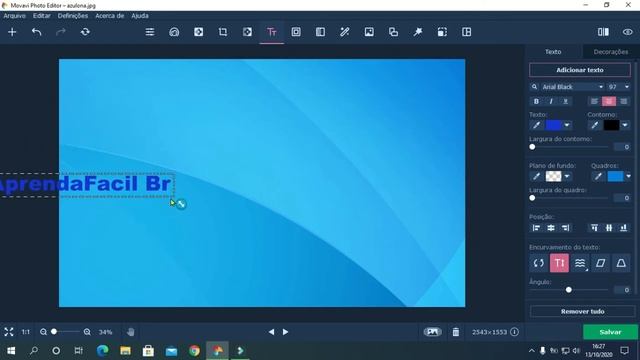This screenshot has height=360, width=640.
Task: Align text to the right
Action: 623,101
